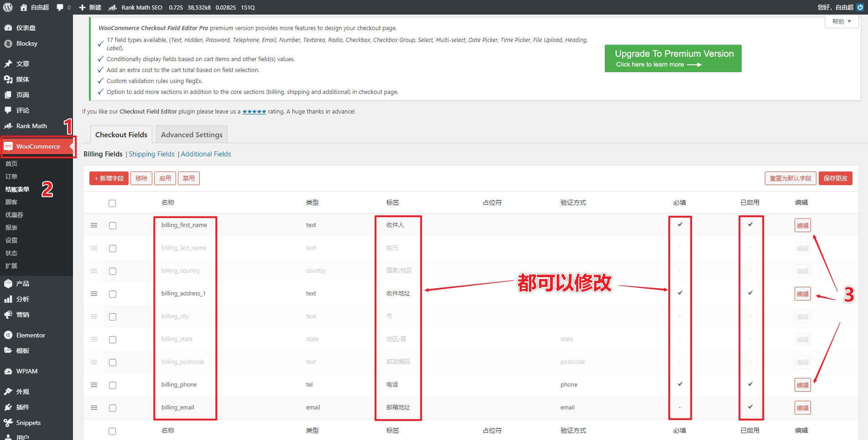Image resolution: width=868 pixels, height=440 pixels.
Task: Check the billing_phone row checkbox
Action: pyautogui.click(x=113, y=385)
